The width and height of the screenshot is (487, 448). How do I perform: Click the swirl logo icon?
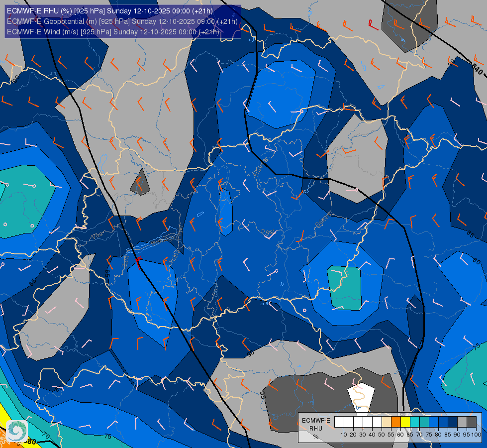[x=17, y=430]
